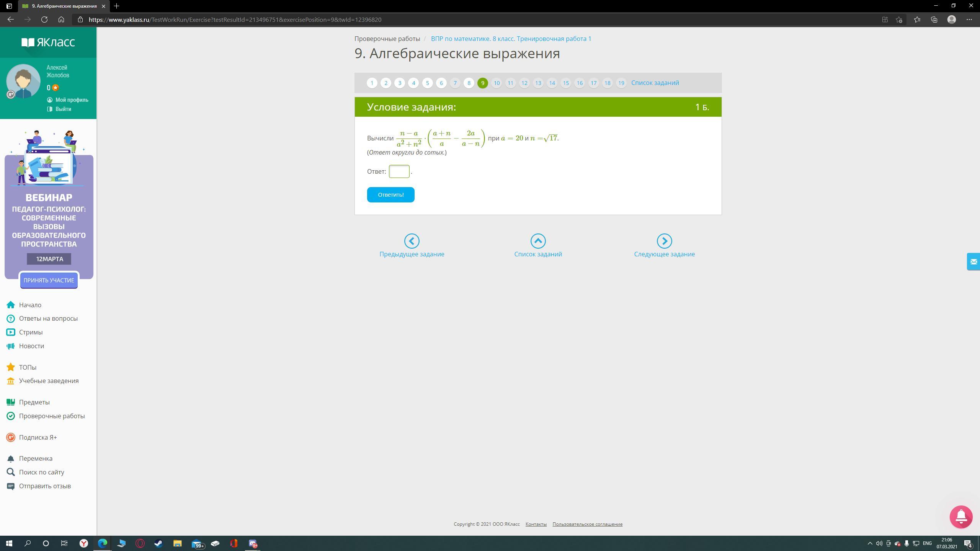Screen dimensions: 980x551
Task: Click the ЯКласс logo
Action: click(48, 42)
